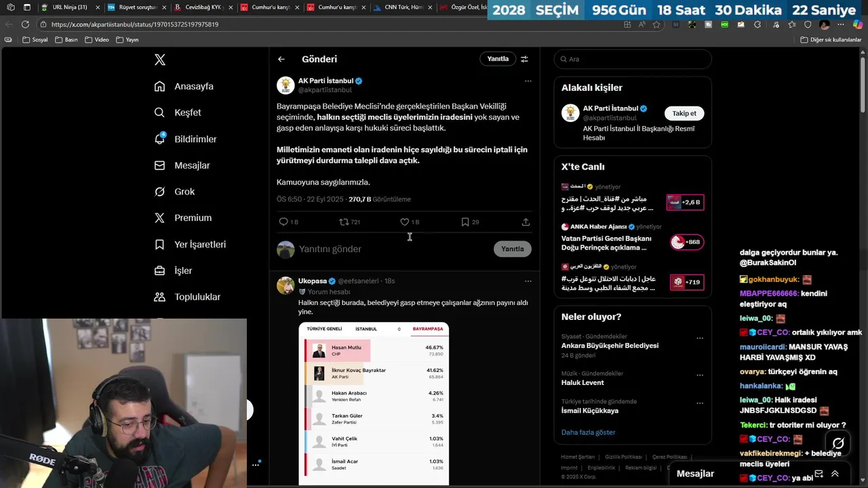Open İsmail Küçükkaya trending topic

tap(590, 410)
